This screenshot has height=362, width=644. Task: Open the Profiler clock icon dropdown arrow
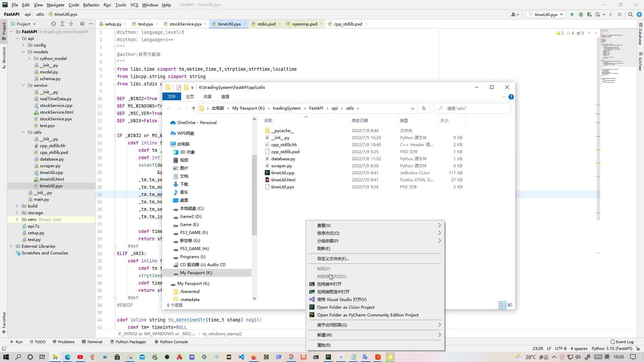[x=604, y=14]
